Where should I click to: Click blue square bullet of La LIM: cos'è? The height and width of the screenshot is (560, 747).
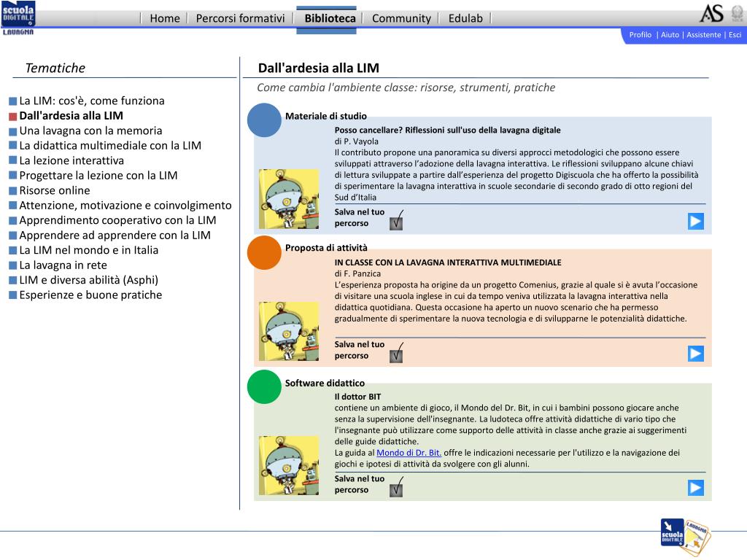pos(13,101)
